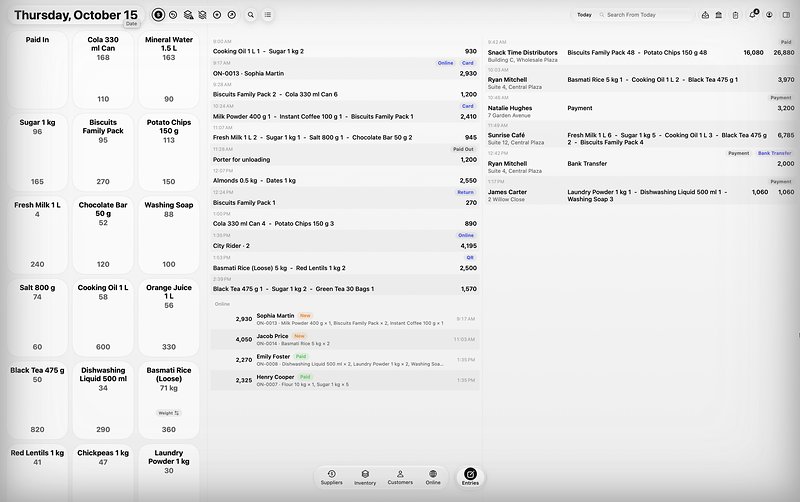Viewport: 800px width, 502px height.
Task: Open the Milk Powder 400 g card entry
Action: pyautogui.click(x=345, y=112)
